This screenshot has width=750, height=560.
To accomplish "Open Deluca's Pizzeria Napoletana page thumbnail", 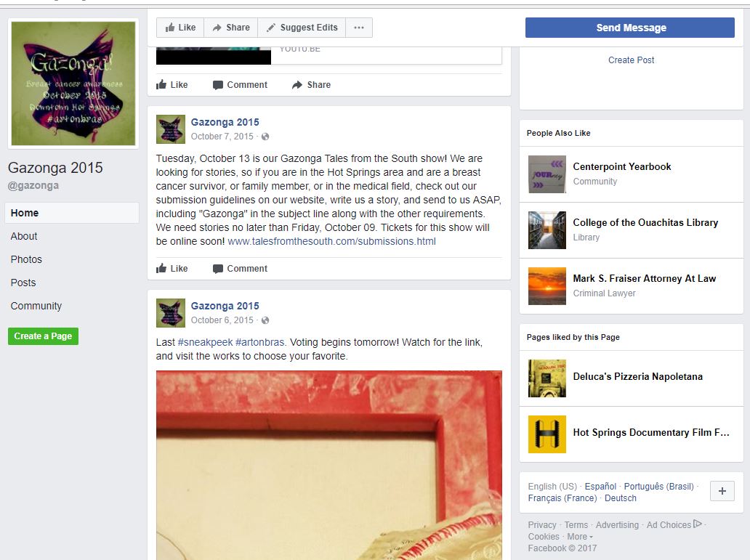I will point(547,378).
